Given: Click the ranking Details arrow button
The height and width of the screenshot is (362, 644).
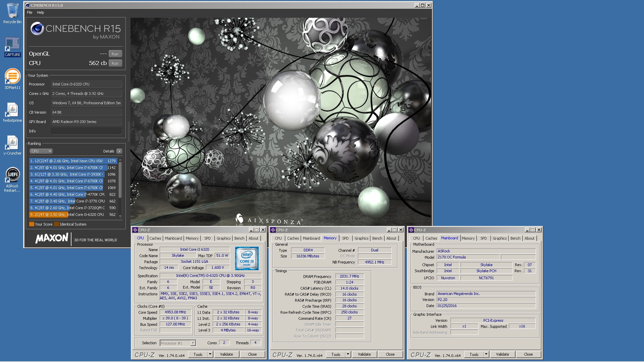Looking at the screenshot, I should coord(119,151).
